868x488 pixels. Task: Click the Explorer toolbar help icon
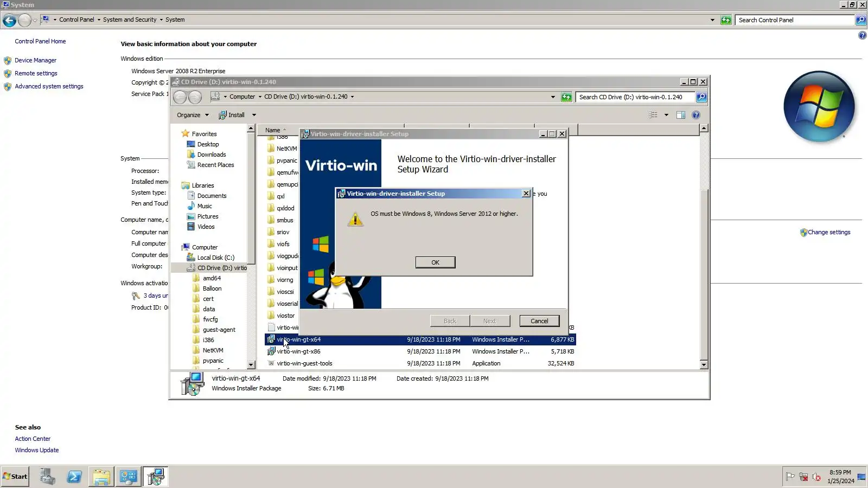coord(696,115)
